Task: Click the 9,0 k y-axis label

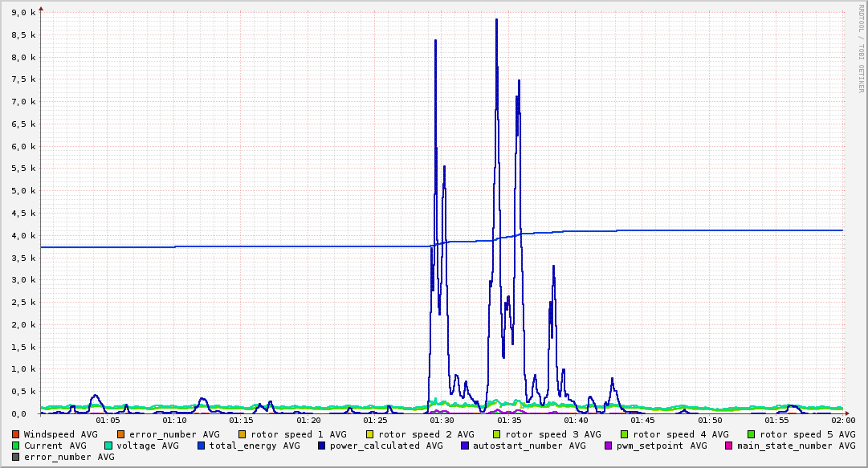Action: [22, 13]
